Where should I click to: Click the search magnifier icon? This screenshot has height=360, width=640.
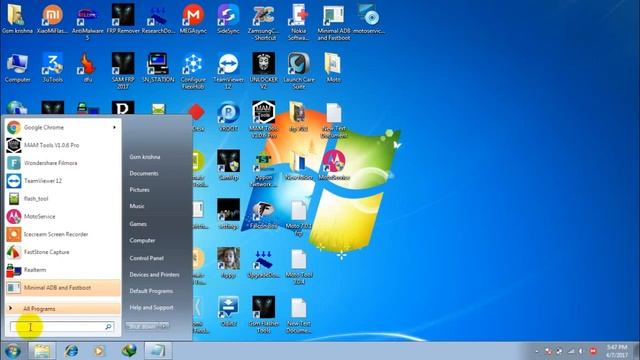point(109,327)
